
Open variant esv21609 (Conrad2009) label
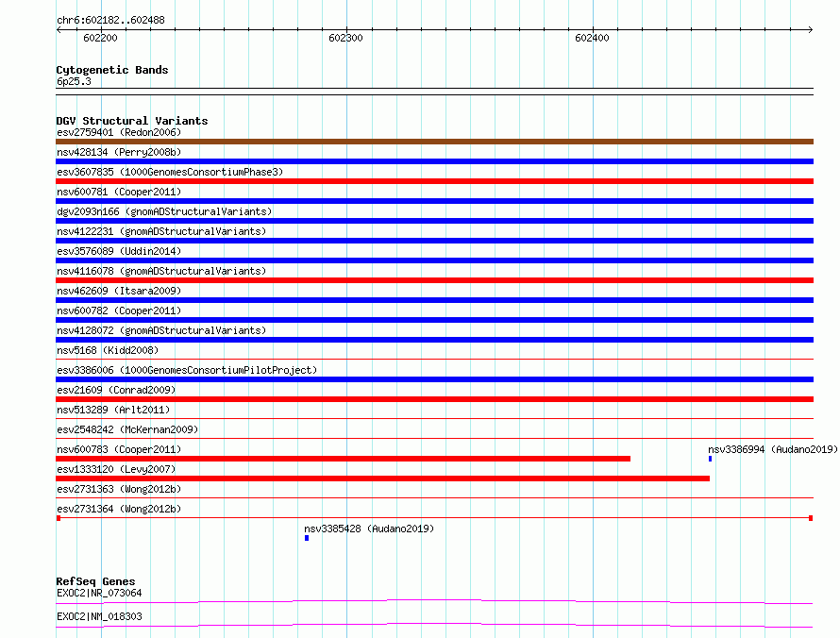(x=116, y=390)
